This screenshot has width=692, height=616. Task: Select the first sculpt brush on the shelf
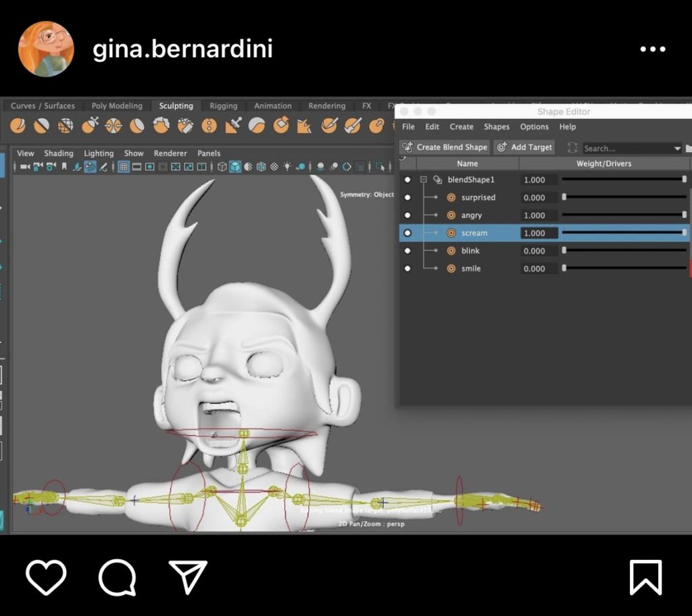(x=18, y=126)
